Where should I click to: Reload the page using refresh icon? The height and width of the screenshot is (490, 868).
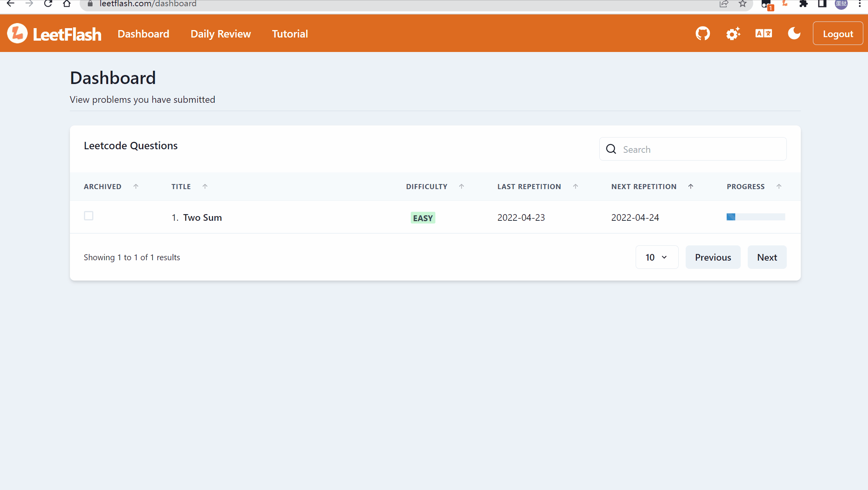[48, 4]
